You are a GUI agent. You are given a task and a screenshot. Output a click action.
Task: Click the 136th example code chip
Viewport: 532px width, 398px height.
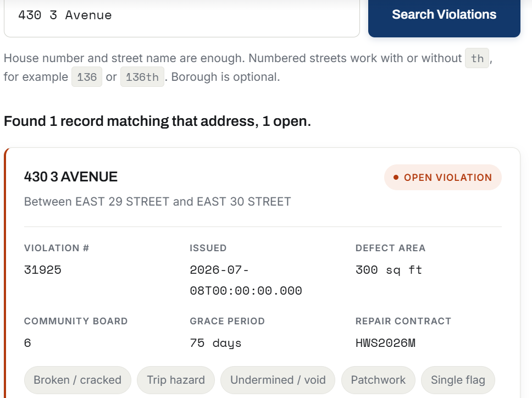pyautogui.click(x=142, y=77)
